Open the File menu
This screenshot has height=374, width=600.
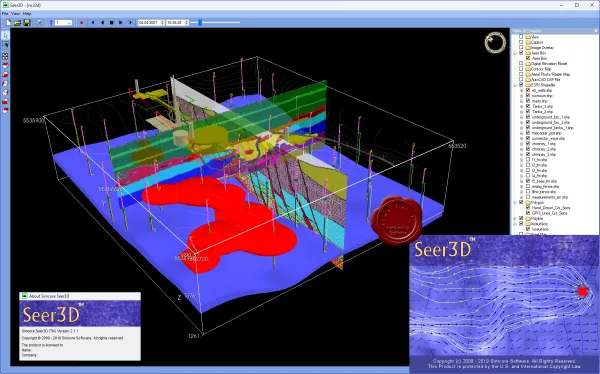click(x=5, y=13)
